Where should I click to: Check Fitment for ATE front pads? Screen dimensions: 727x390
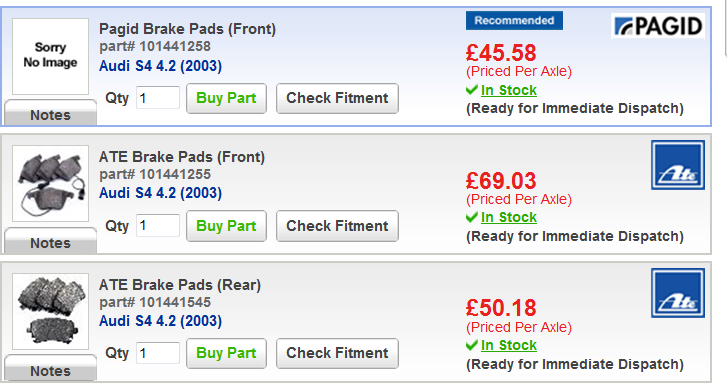pos(337,226)
